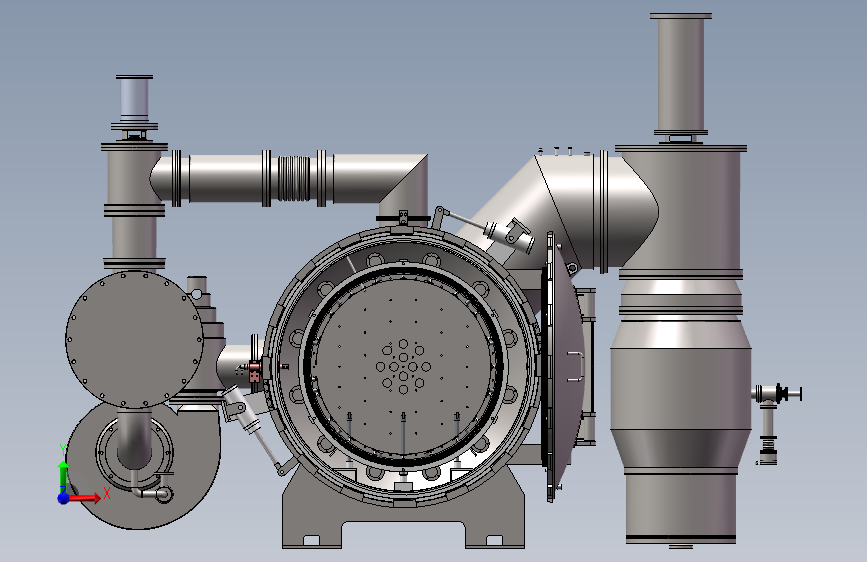Select the tall exhaust stack pipe at top right
Screen dimensions: 867x562
(x=681, y=75)
